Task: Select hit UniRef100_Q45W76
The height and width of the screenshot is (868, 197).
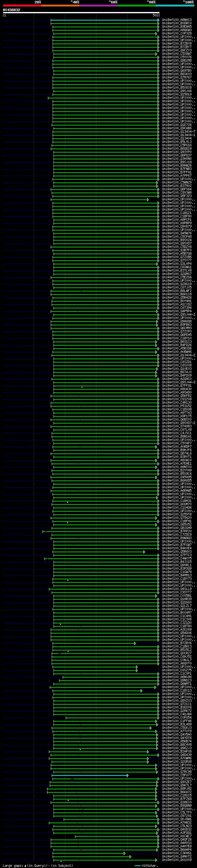Action: [x=177, y=233]
